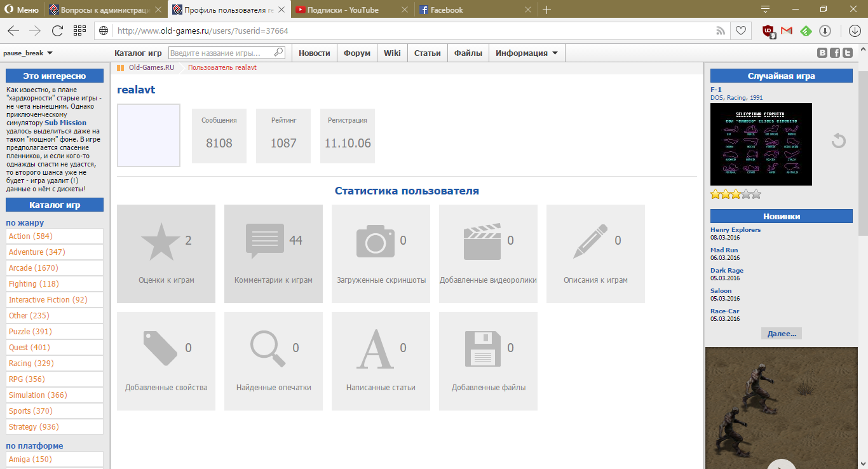This screenshot has height=469, width=868.
Task: Click the Далее... button under Новинки
Action: (x=782, y=334)
